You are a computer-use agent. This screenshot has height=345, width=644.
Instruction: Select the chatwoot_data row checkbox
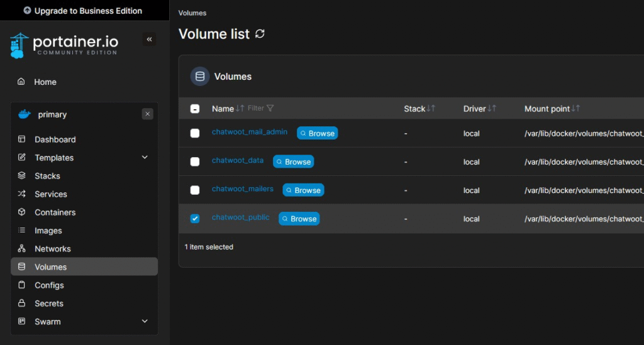coord(195,162)
